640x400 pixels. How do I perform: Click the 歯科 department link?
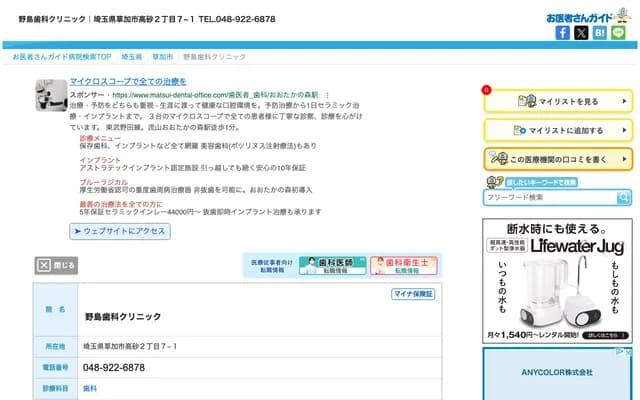click(90, 389)
